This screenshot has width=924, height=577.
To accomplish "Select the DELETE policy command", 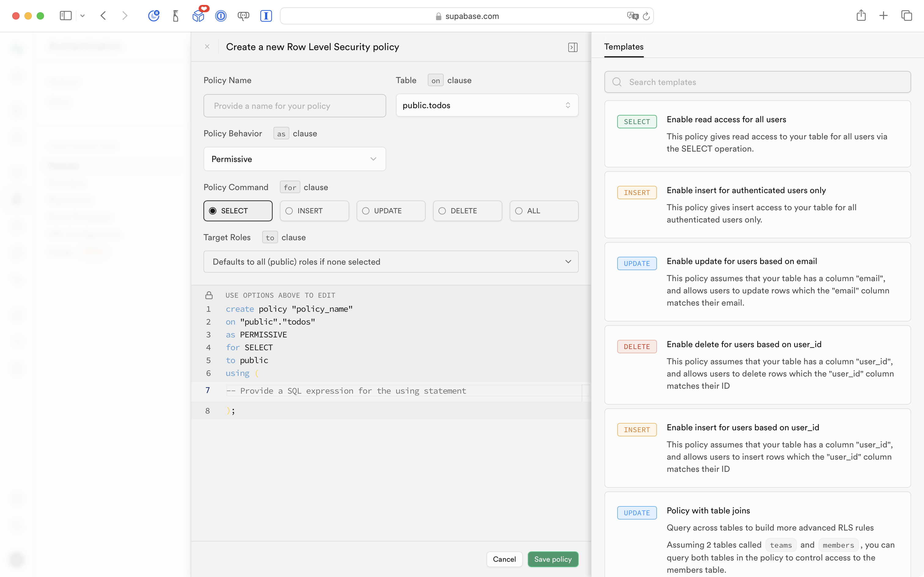I will tap(467, 211).
